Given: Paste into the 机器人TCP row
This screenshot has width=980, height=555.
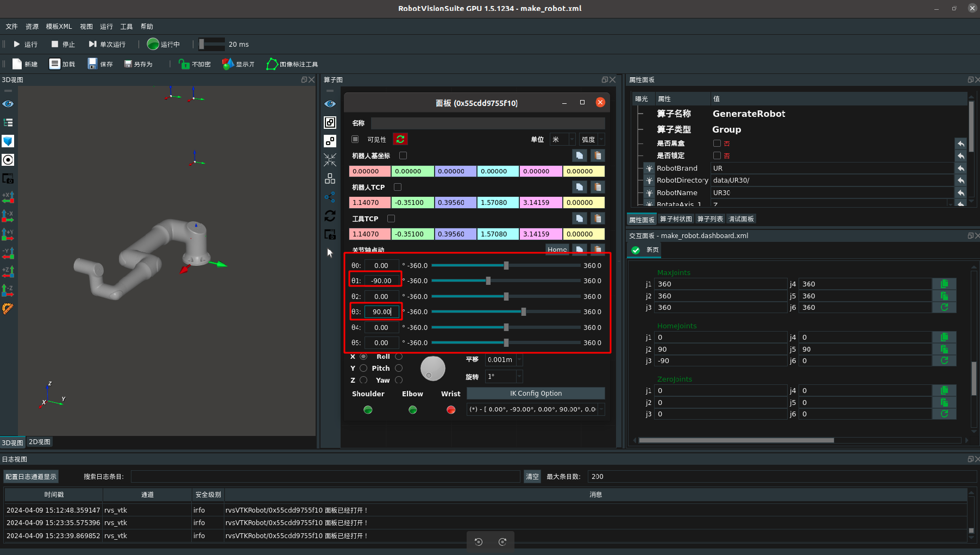Looking at the screenshot, I should [x=598, y=187].
